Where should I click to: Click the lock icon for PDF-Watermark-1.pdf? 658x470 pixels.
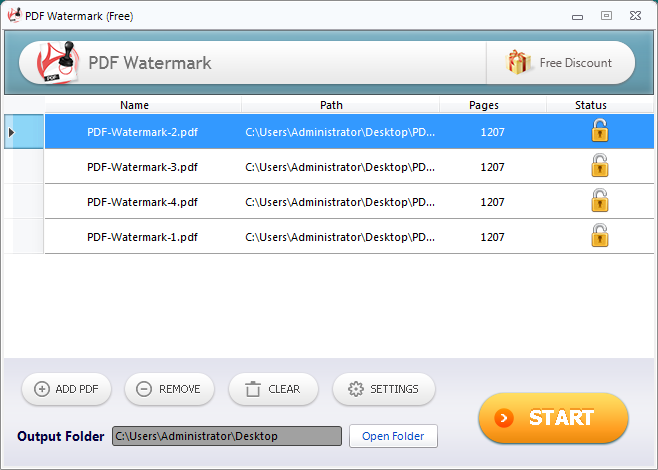tap(599, 236)
